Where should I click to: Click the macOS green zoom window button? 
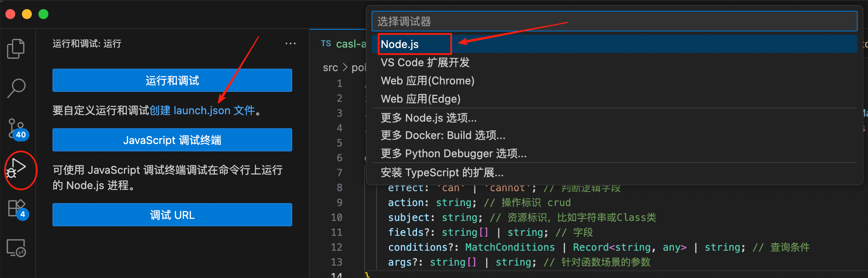[43, 14]
